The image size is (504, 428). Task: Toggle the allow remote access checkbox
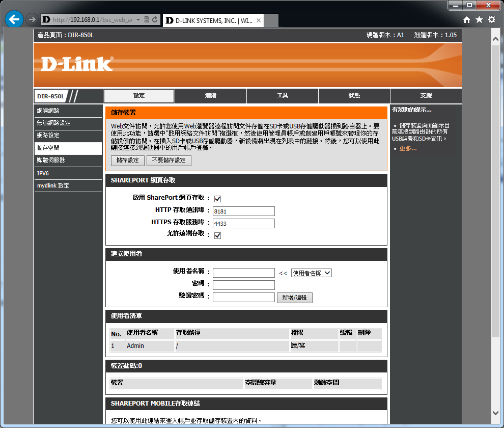tap(217, 235)
